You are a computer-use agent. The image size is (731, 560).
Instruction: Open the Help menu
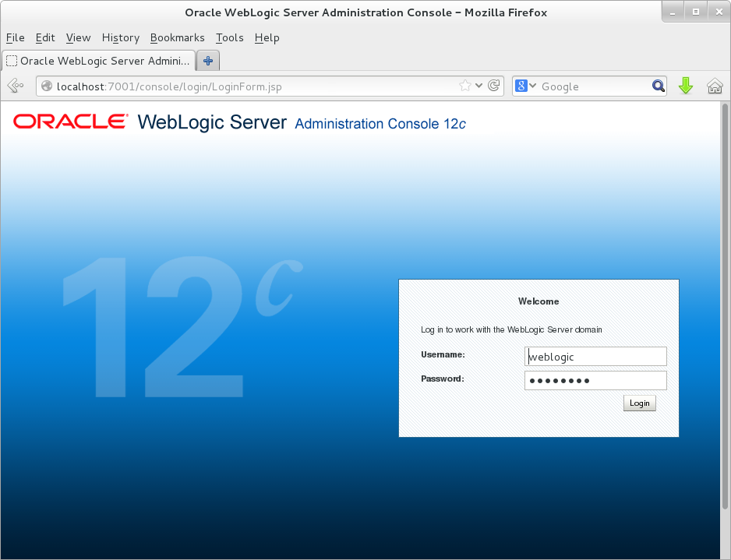267,37
